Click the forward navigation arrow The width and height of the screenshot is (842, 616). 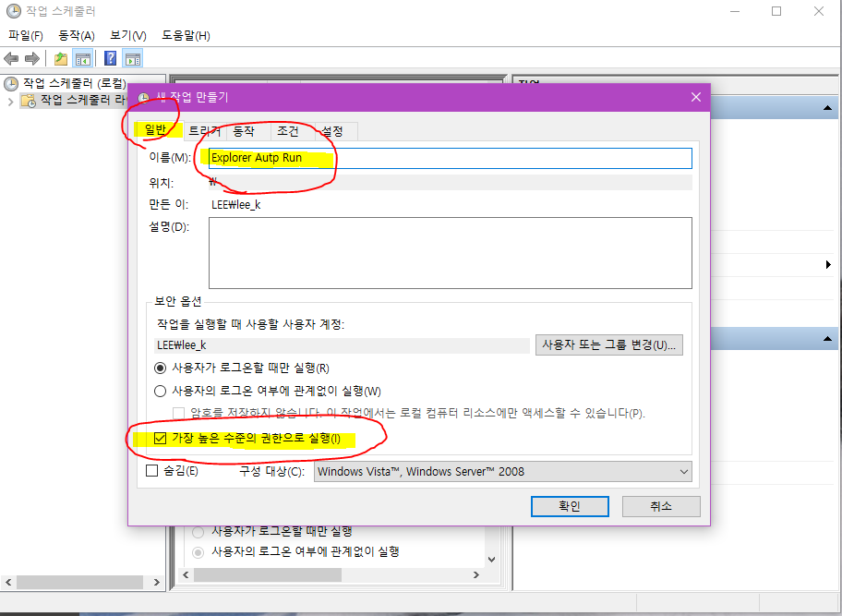pos(30,57)
